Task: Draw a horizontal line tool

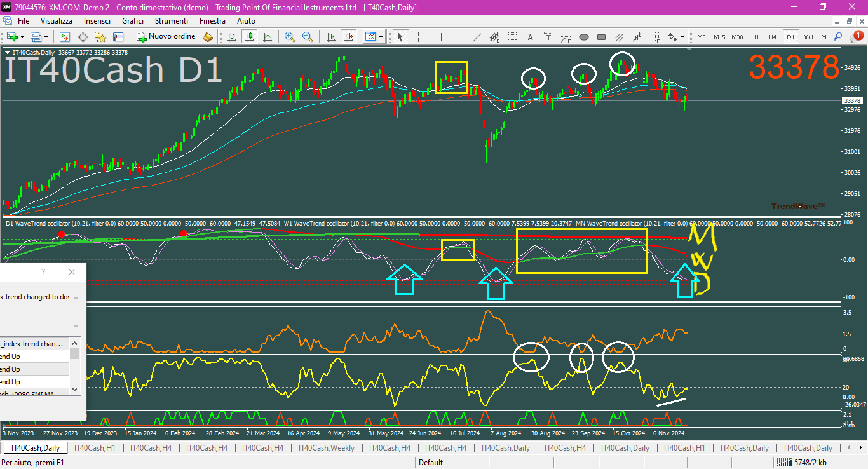Action: [459, 37]
